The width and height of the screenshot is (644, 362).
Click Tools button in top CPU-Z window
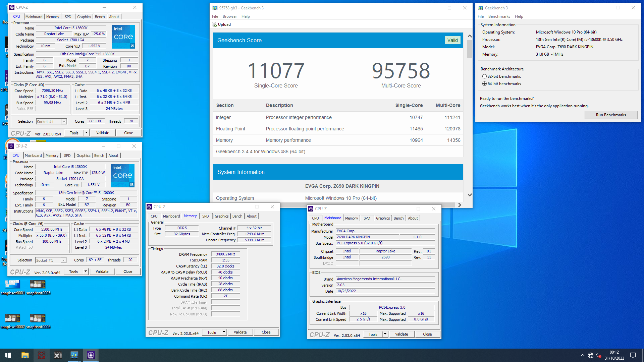(74, 133)
